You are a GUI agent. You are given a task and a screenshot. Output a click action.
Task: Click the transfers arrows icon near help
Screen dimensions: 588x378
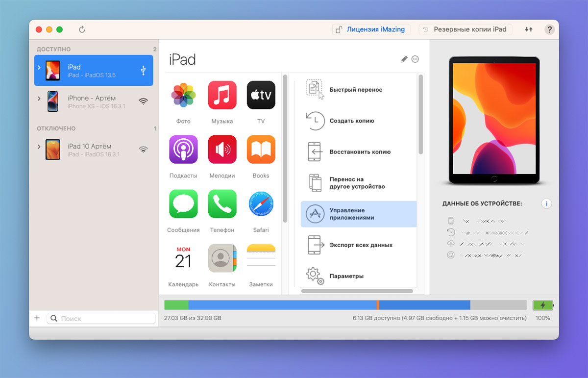(x=528, y=29)
